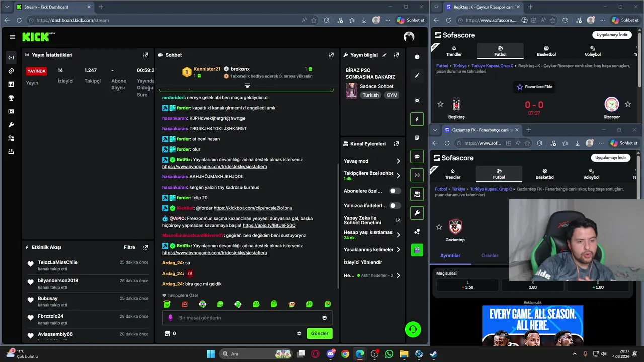This screenshot has width=644, height=362.
Task: Open wrench settings icon in left sidebar
Action: coord(11,125)
